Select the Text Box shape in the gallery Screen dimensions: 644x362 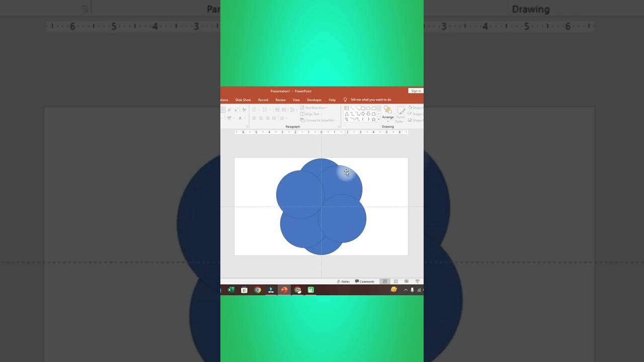tap(346, 108)
